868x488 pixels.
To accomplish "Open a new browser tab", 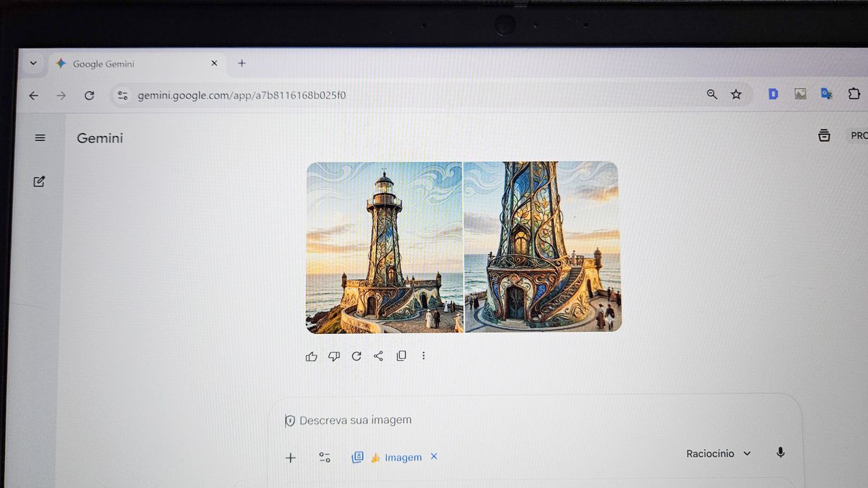I will click(x=242, y=63).
